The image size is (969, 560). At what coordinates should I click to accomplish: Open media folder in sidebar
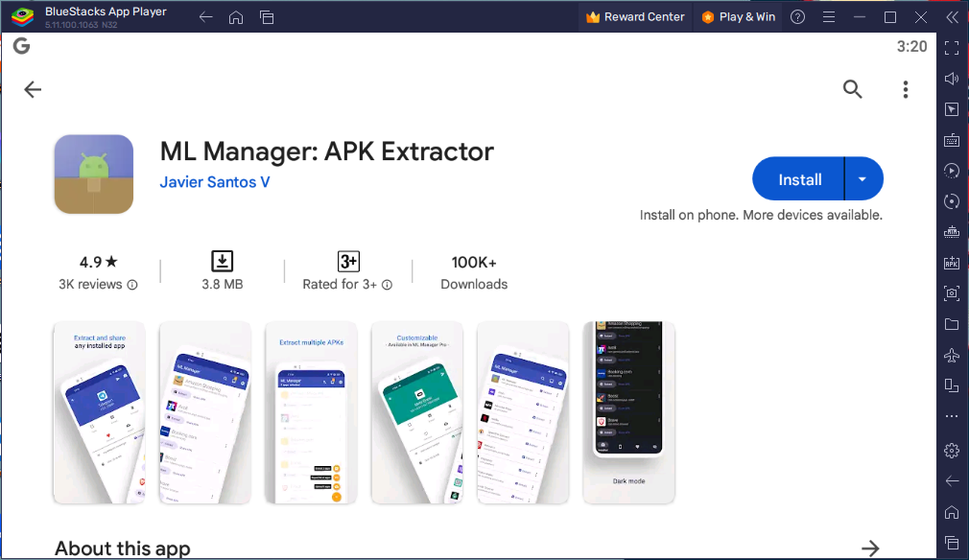[x=952, y=324]
